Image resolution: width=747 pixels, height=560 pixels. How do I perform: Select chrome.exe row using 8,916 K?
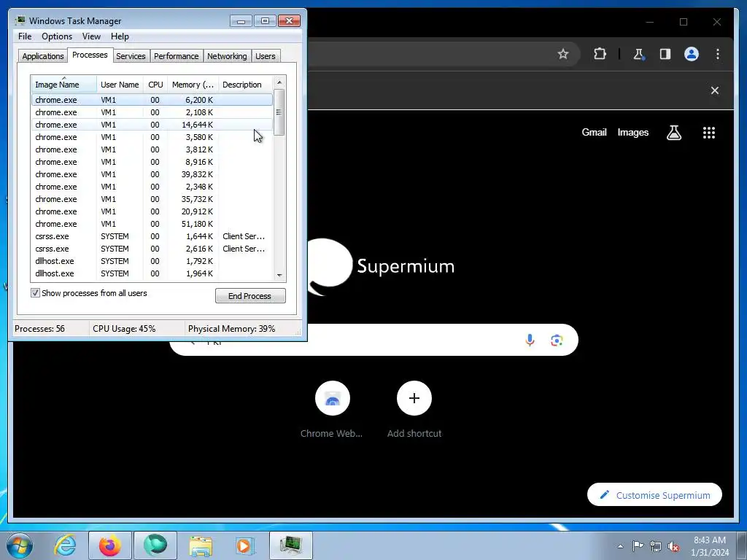pos(152,162)
